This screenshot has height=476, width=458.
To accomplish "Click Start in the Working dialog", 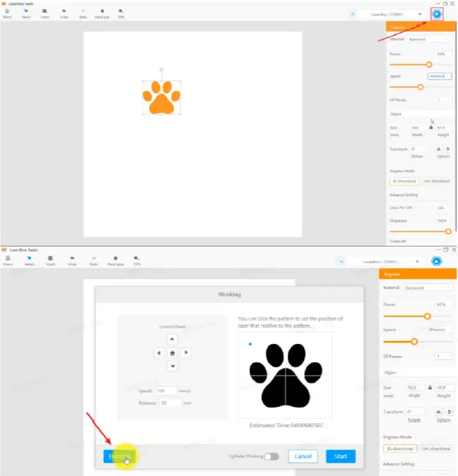I will 341,456.
